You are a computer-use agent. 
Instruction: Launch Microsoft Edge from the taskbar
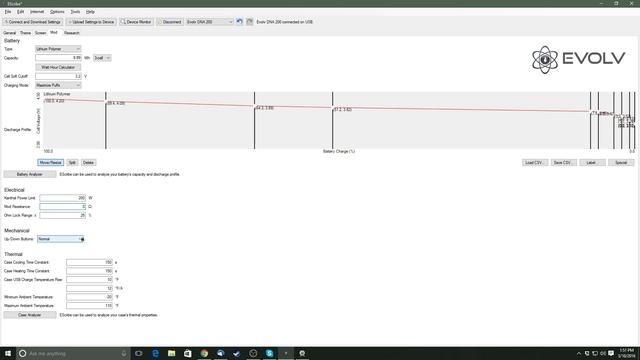(155, 353)
